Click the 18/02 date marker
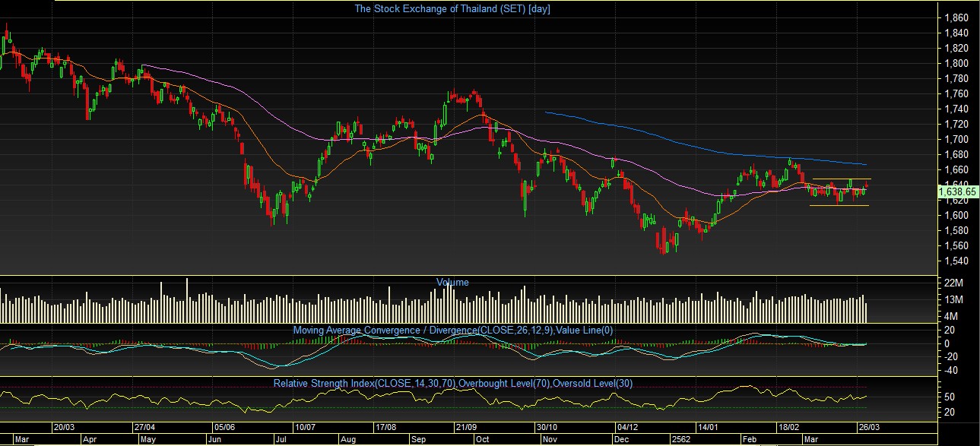The height and width of the screenshot is (446, 980). click(788, 427)
